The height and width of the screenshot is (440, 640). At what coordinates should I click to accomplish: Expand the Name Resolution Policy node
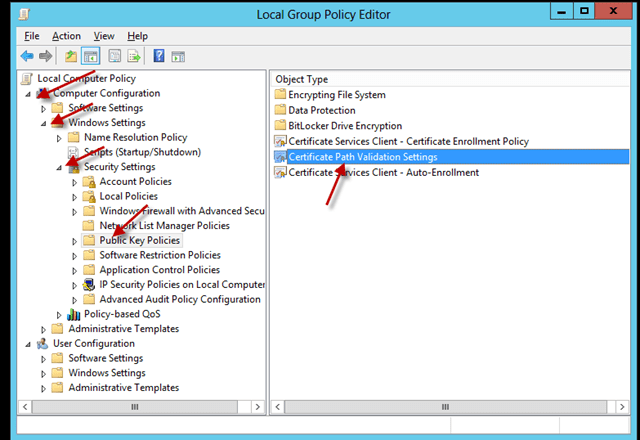point(59,138)
